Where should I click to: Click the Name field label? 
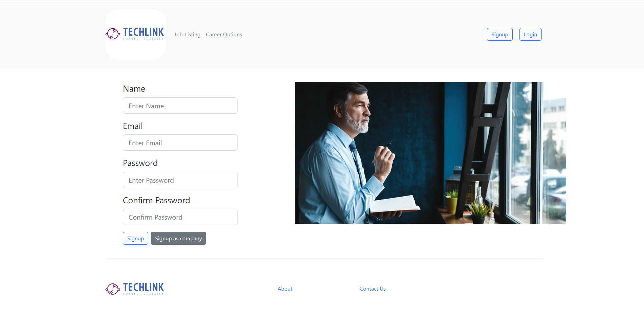[x=134, y=89]
